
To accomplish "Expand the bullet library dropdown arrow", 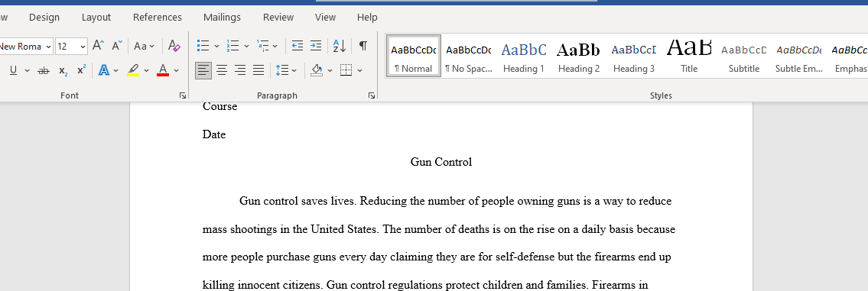I will point(216,47).
